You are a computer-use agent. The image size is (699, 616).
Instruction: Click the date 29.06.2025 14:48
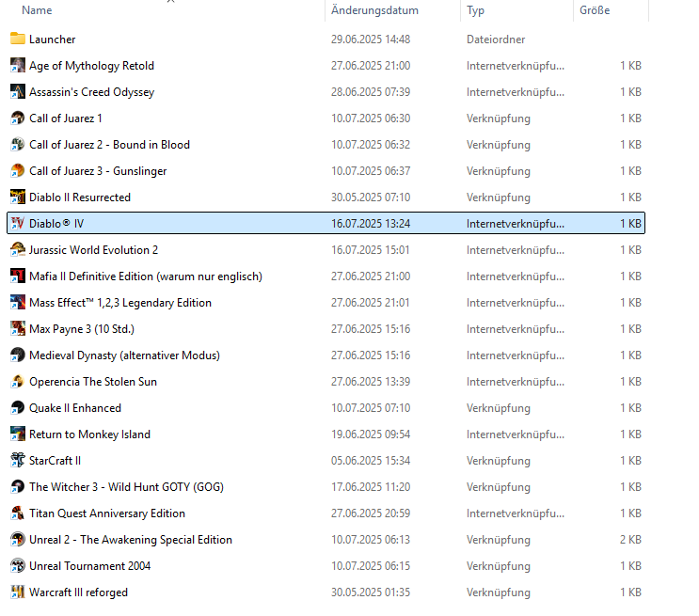point(371,39)
